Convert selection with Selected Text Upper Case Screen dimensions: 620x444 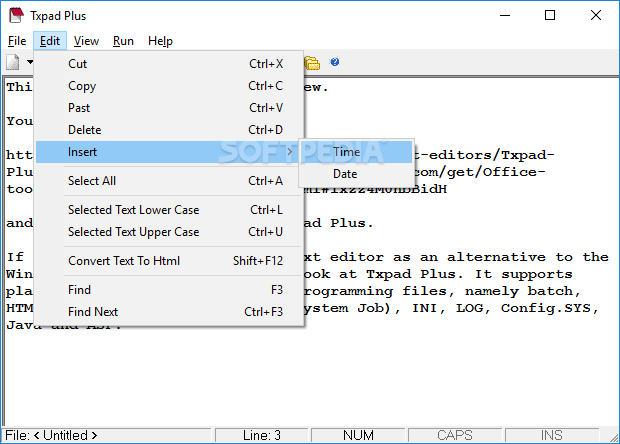pos(169,232)
